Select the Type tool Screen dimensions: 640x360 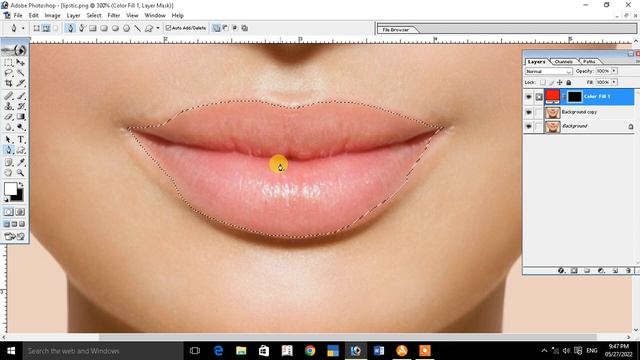pos(20,140)
